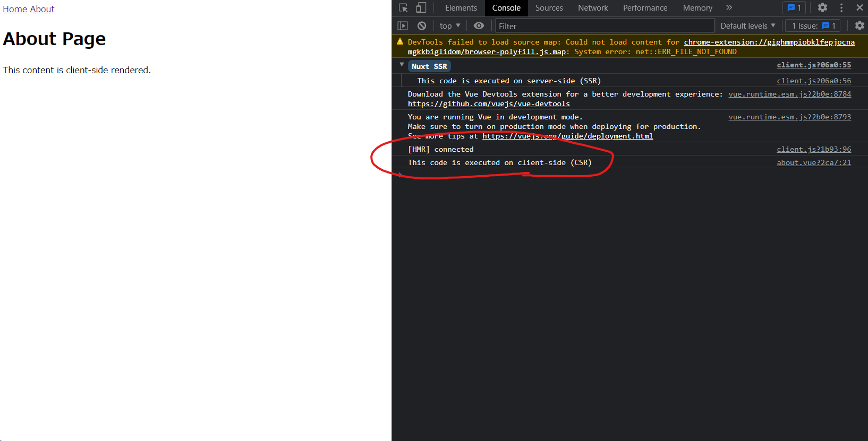This screenshot has height=441, width=868.
Task: Close the DevTools panel
Action: pyautogui.click(x=860, y=8)
